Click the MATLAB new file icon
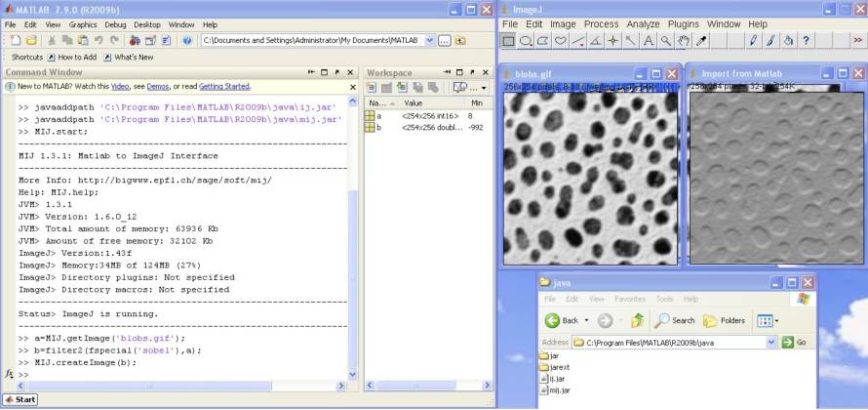The height and width of the screenshot is (410, 868). point(15,41)
